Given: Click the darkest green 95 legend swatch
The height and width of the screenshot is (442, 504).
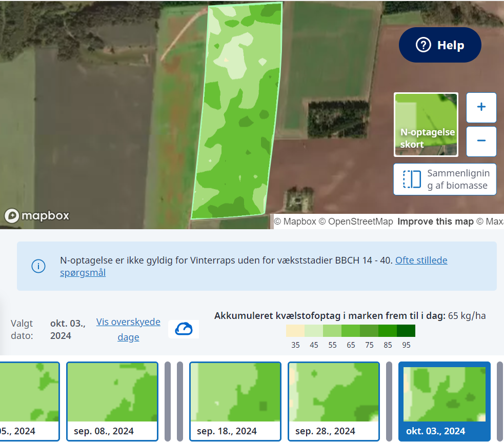Looking at the screenshot, I should pos(406,331).
